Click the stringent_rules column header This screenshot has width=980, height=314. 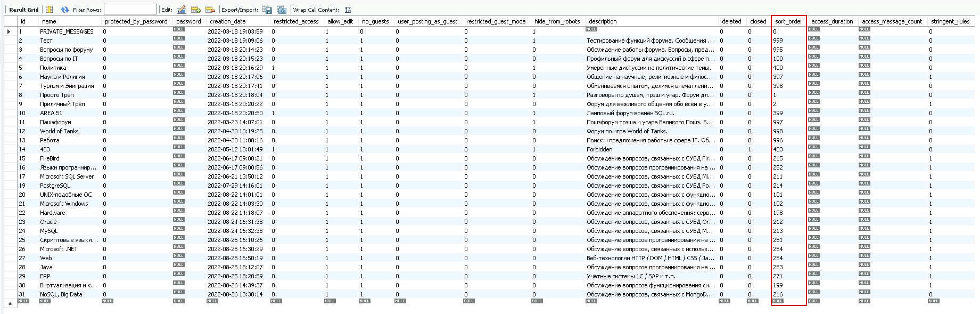[x=950, y=21]
